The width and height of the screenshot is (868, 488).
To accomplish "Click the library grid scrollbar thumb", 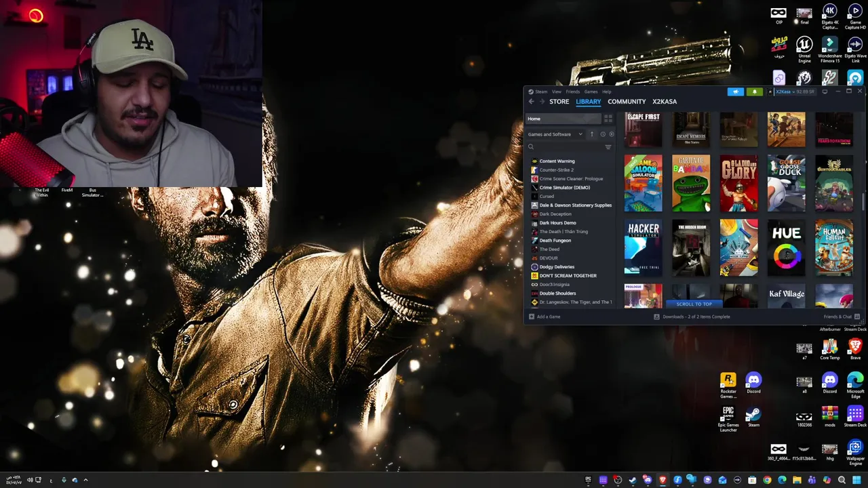I will [x=863, y=201].
